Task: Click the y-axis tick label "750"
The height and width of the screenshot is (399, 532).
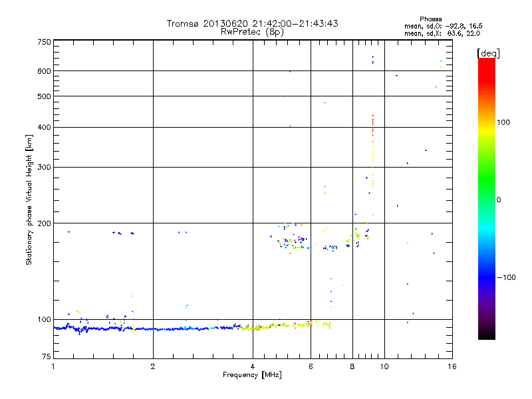Action: [44, 42]
